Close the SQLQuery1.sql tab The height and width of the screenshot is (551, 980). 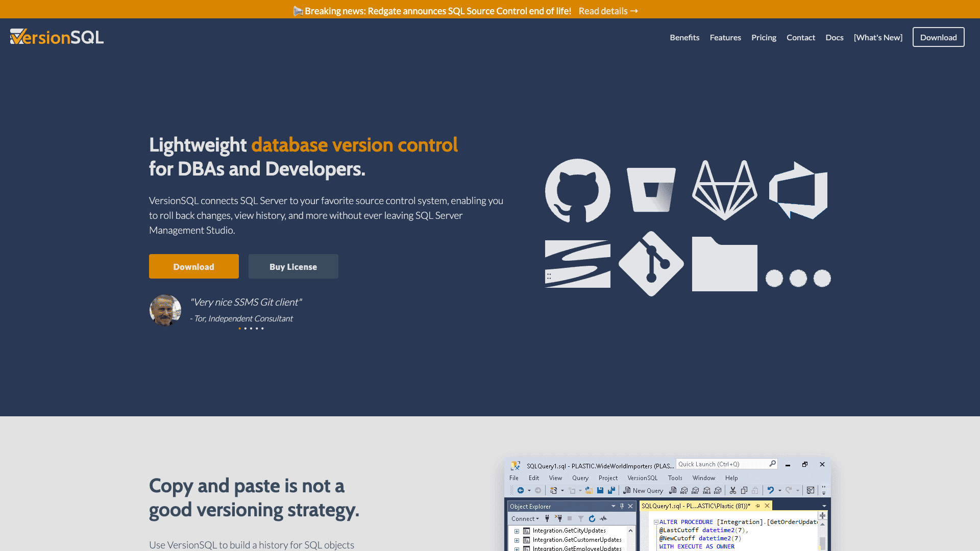coord(767,506)
